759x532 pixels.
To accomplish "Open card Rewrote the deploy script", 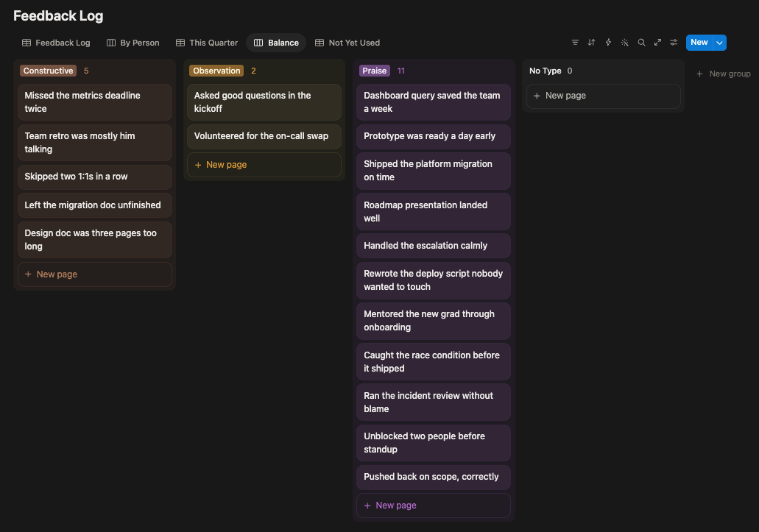I will point(434,280).
